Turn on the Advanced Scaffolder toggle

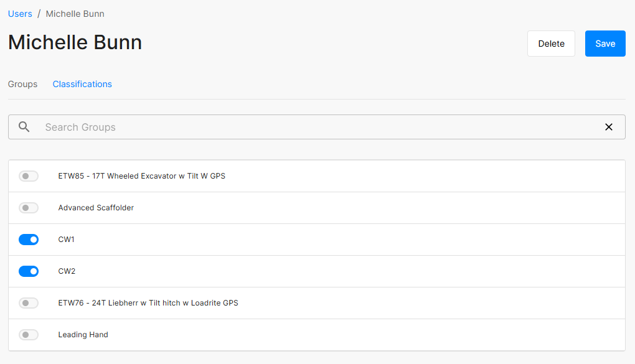[x=29, y=208]
